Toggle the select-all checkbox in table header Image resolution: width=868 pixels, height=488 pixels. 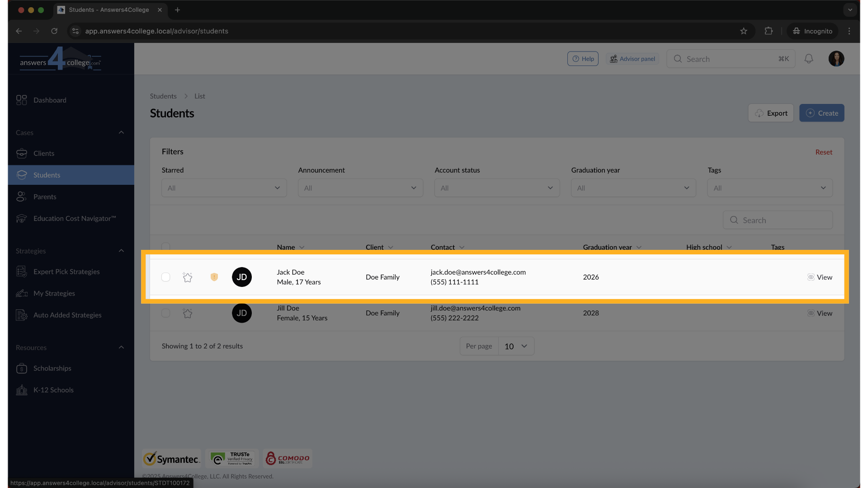pos(166,247)
